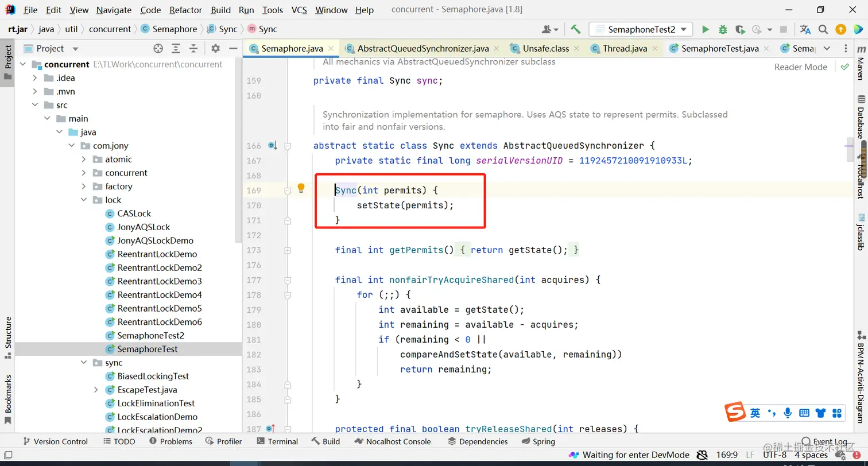Expand the .mvn folder
868x466 pixels.
(x=34, y=92)
